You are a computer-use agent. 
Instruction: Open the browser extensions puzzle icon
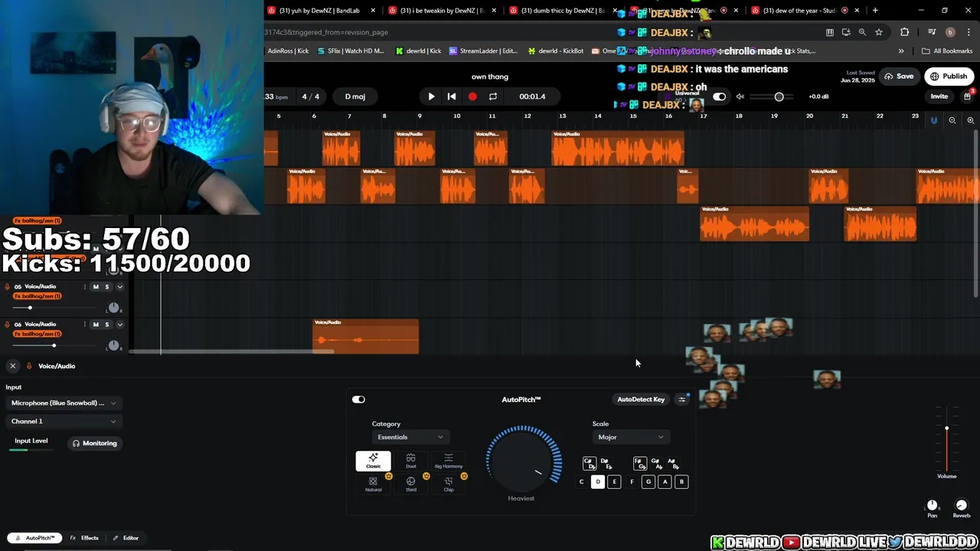pyautogui.click(x=905, y=32)
